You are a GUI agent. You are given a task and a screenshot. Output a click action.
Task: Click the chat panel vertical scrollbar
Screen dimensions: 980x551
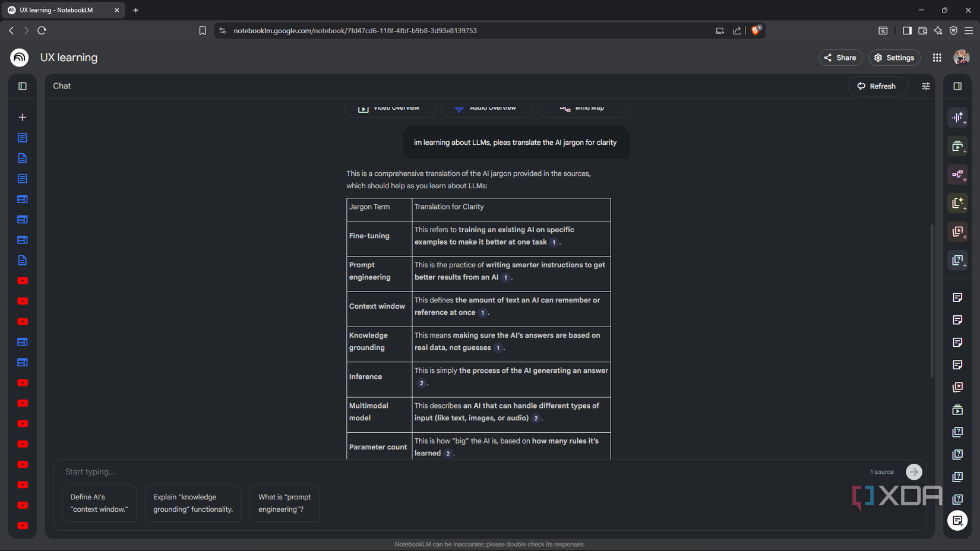[931, 300]
